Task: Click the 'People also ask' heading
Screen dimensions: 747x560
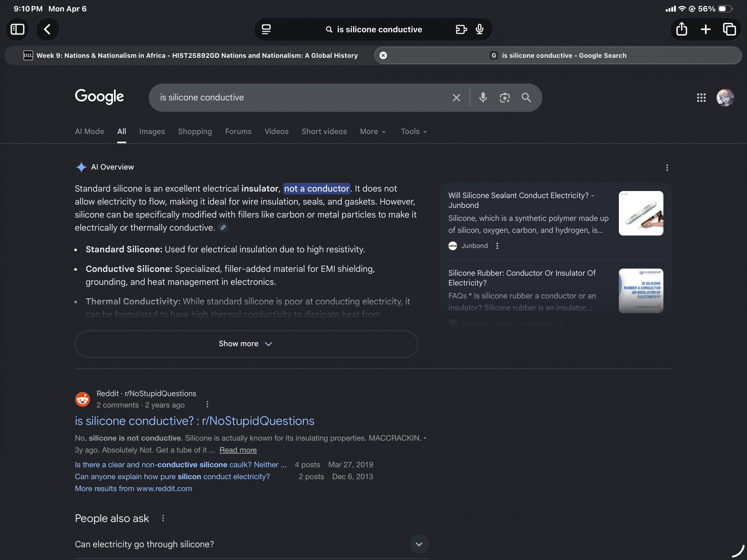Action: (112, 518)
